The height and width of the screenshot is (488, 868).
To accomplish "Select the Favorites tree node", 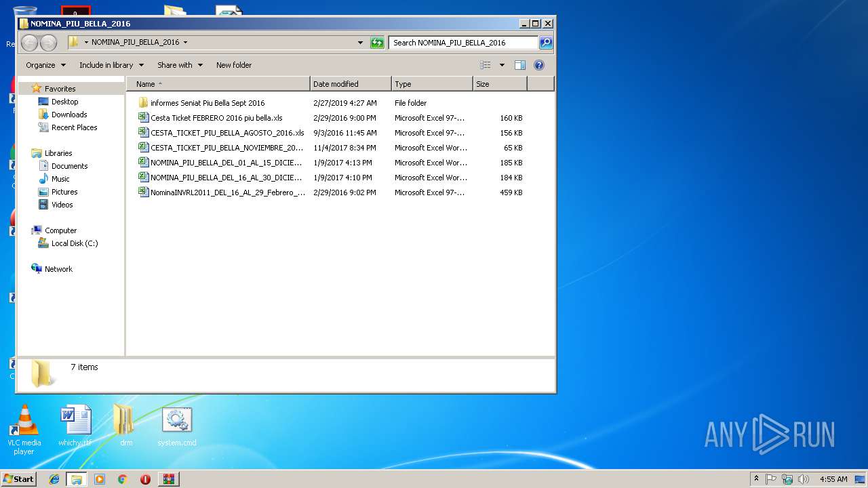I will coord(60,89).
